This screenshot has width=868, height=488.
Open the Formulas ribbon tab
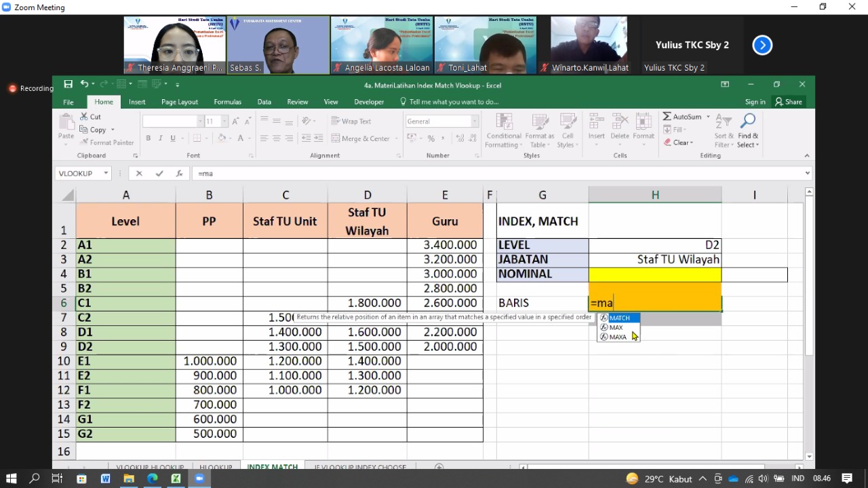227,102
